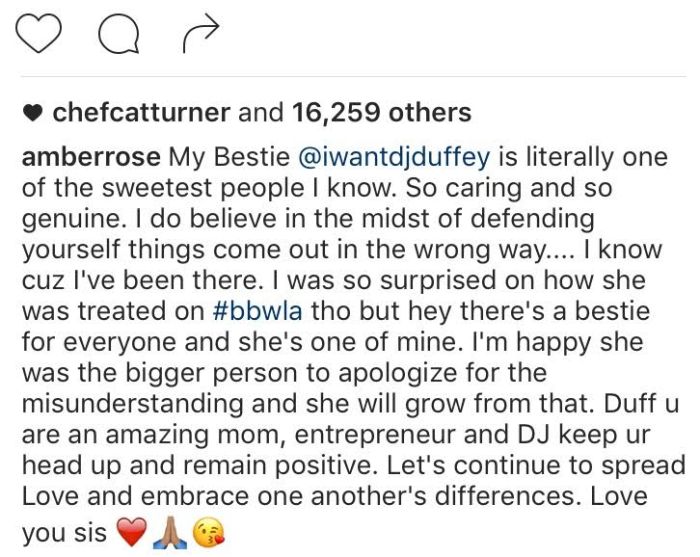Click the word "and" after chefcatturner
This screenshot has height=557, width=700.
pyautogui.click(x=261, y=112)
